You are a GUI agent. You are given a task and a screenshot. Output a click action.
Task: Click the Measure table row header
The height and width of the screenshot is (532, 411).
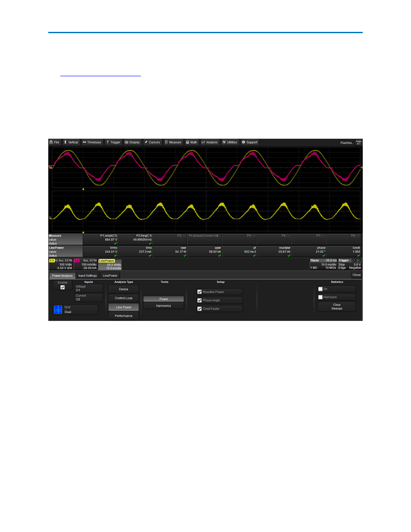(65, 240)
